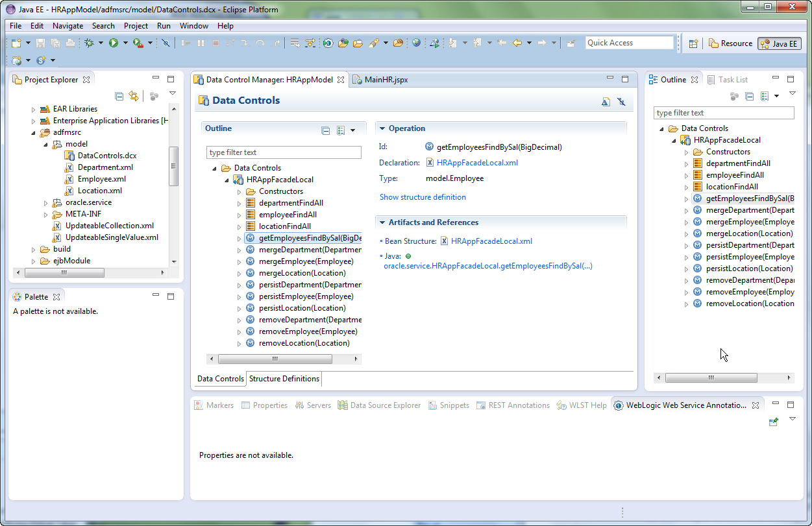Open the Data Source Explorer tab

point(379,405)
